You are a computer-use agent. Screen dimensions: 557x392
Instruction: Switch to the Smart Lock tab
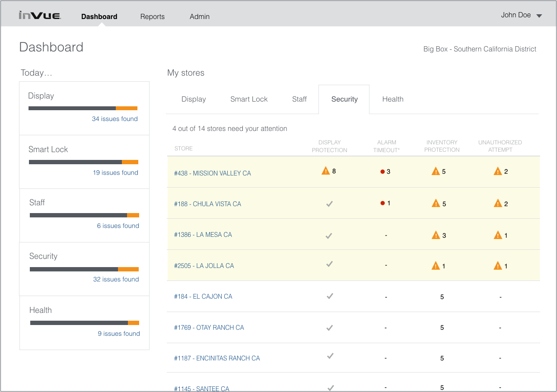248,99
